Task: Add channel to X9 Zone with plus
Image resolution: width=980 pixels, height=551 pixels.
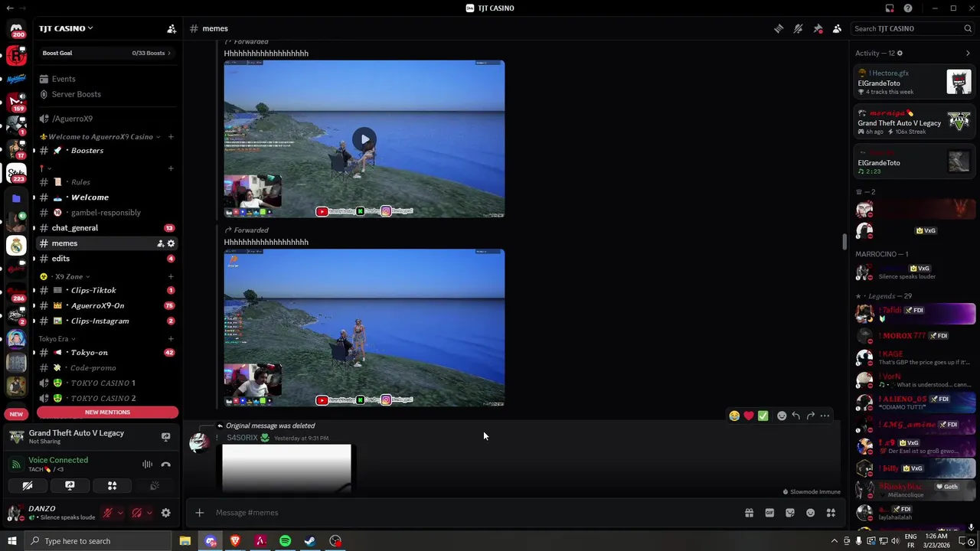Action: tap(171, 276)
